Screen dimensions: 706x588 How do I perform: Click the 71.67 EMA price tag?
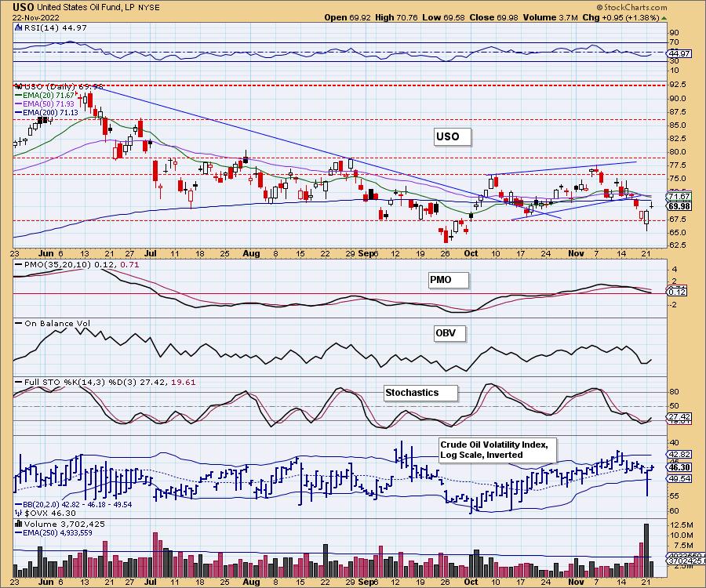click(x=679, y=197)
